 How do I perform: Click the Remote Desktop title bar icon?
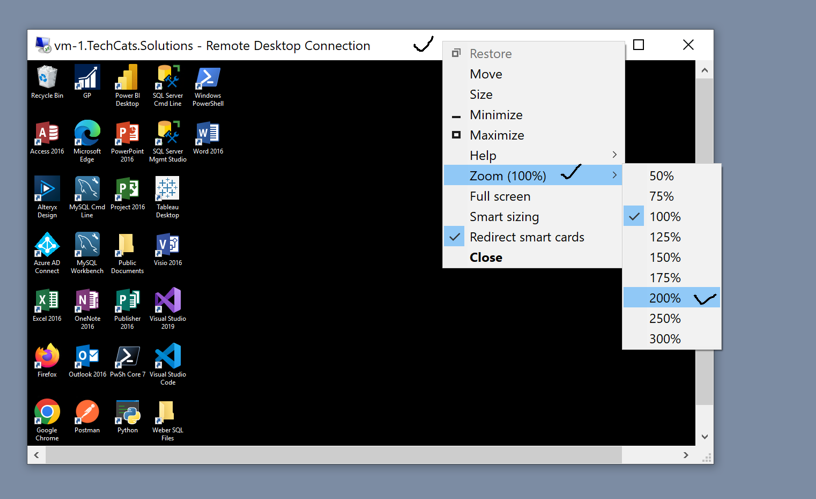point(43,45)
